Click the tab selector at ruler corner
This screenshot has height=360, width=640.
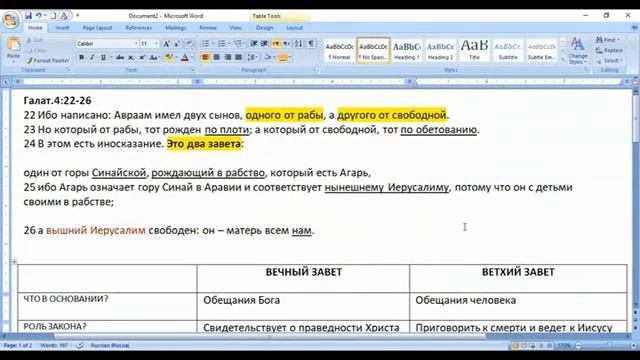(x=6, y=82)
